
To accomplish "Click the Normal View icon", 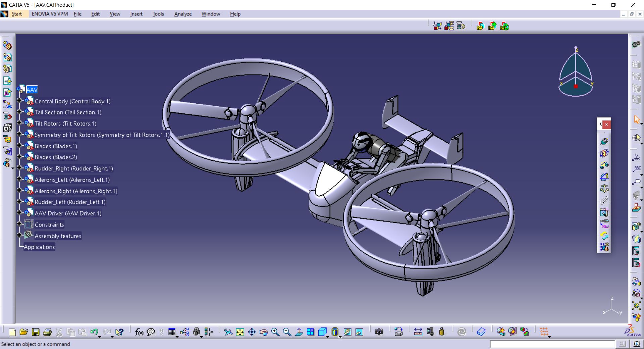I will click(299, 332).
